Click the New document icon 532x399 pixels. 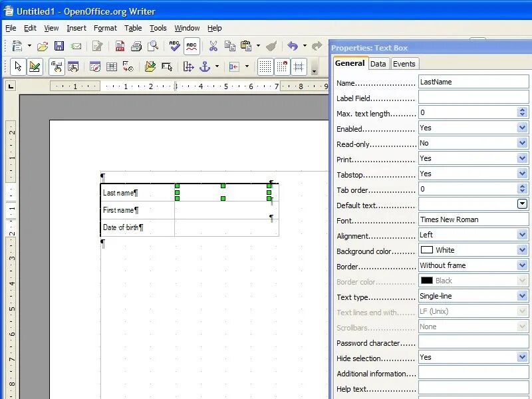(17, 46)
